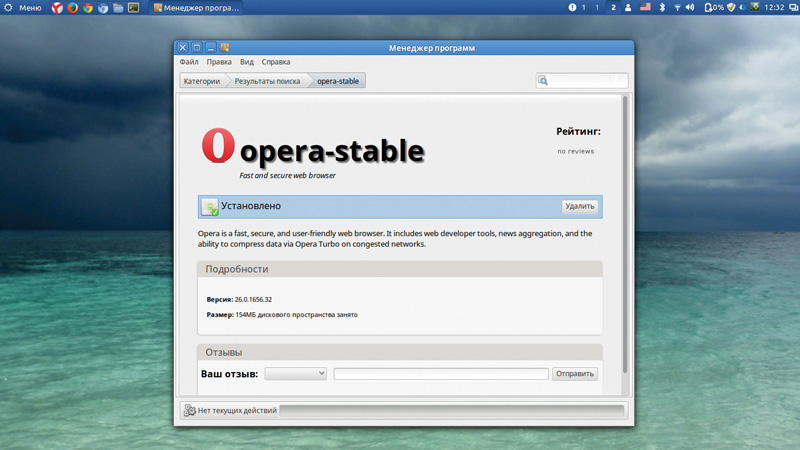
Task: Click the software manager title bar icon
Action: [x=225, y=47]
